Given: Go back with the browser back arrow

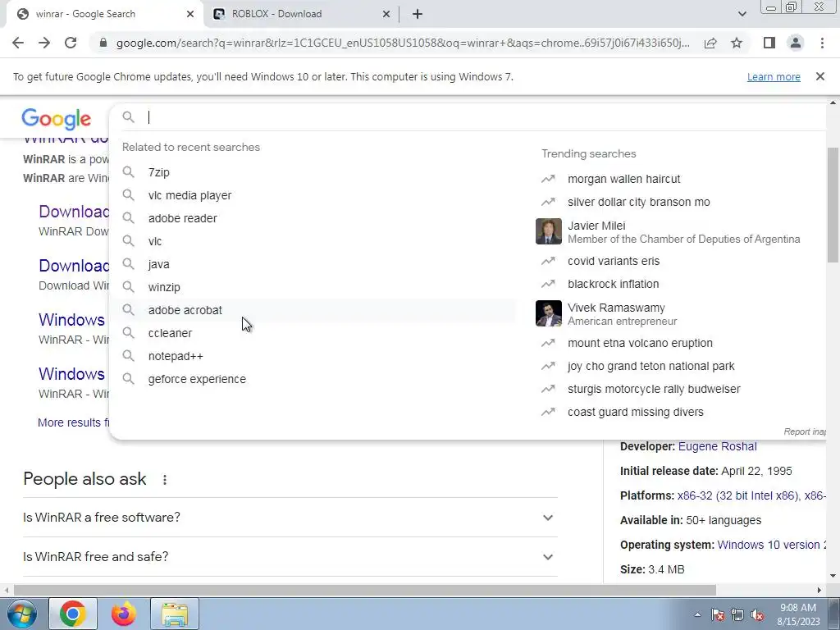Looking at the screenshot, I should pyautogui.click(x=18, y=43).
